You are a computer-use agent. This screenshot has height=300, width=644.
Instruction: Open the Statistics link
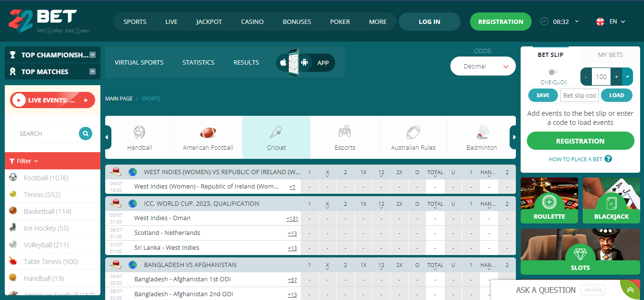pos(198,63)
